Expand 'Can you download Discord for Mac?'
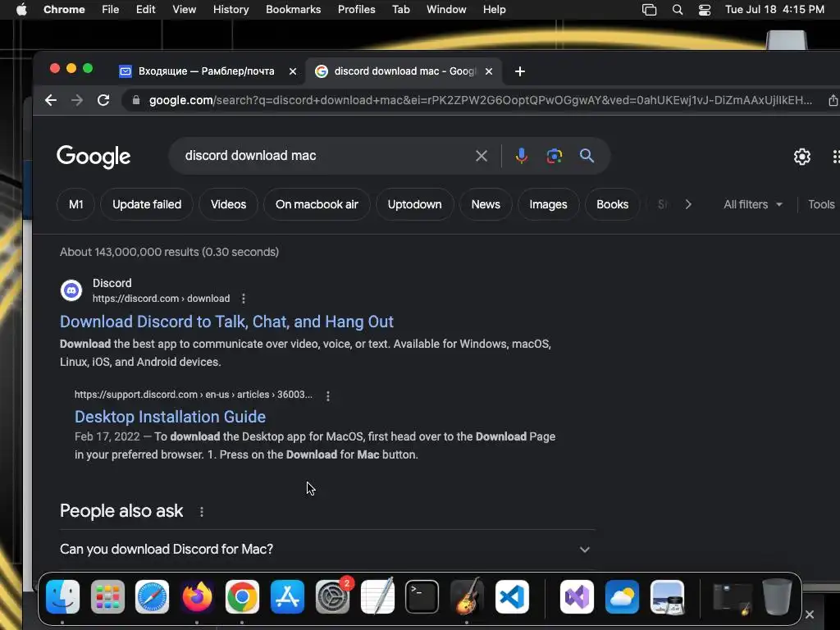 click(328, 549)
